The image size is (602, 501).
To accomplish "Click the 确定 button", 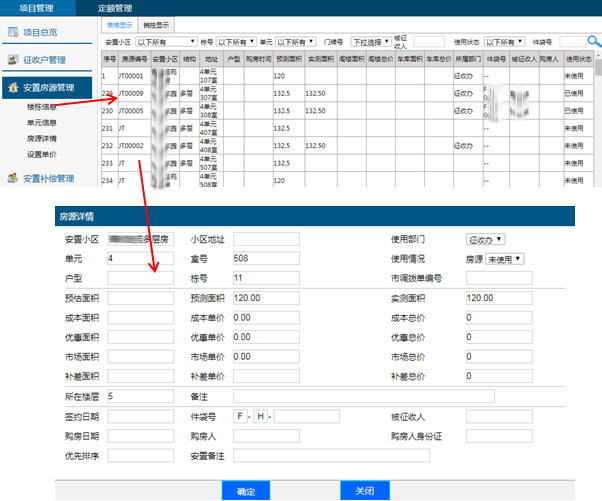I will [x=246, y=491].
